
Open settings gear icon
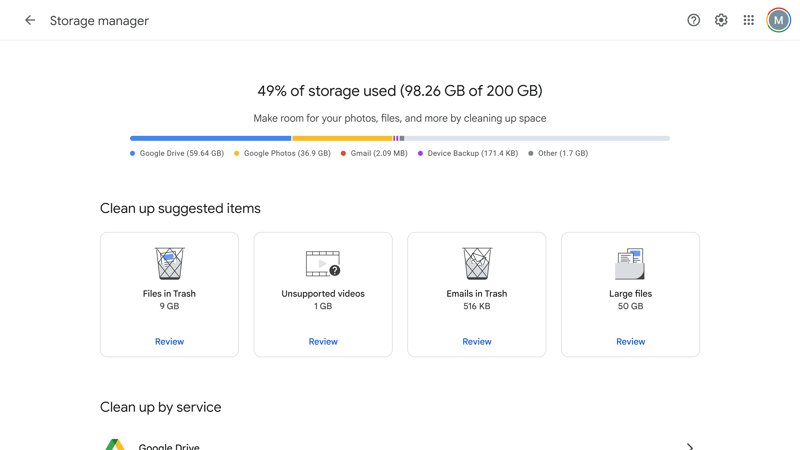tap(721, 20)
